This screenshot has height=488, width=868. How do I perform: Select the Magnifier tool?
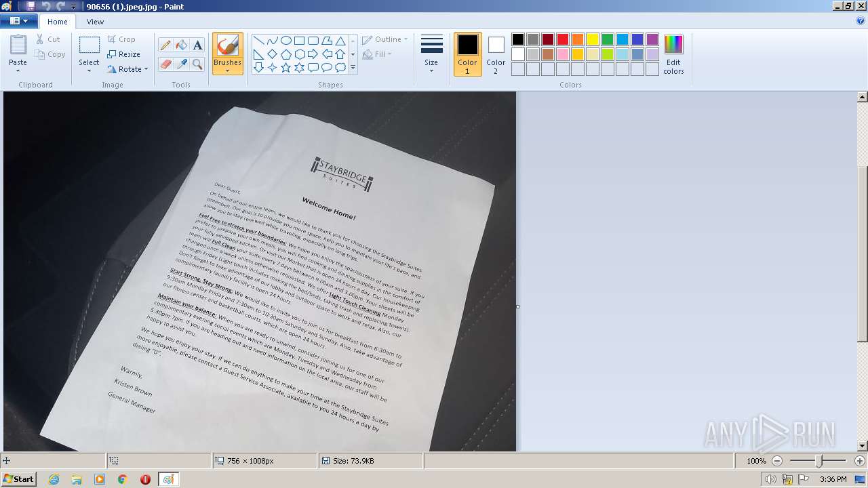[x=197, y=64]
